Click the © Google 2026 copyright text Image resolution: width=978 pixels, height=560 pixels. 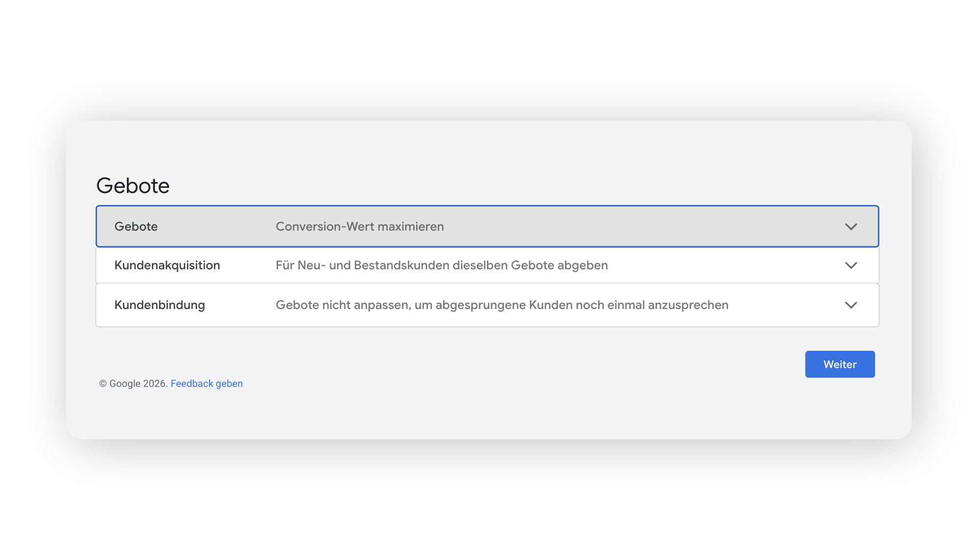(x=133, y=383)
